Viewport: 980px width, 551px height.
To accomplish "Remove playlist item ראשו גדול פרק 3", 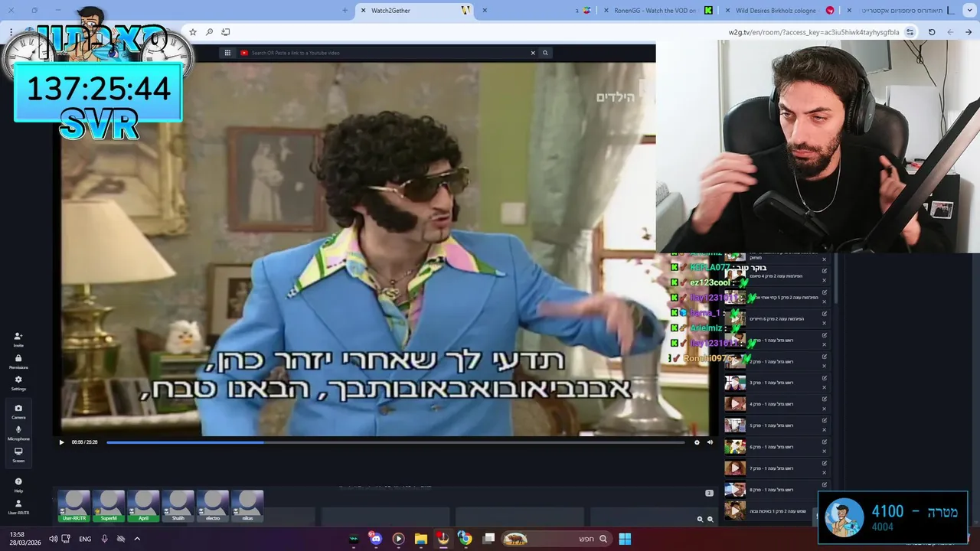I will pos(825,387).
